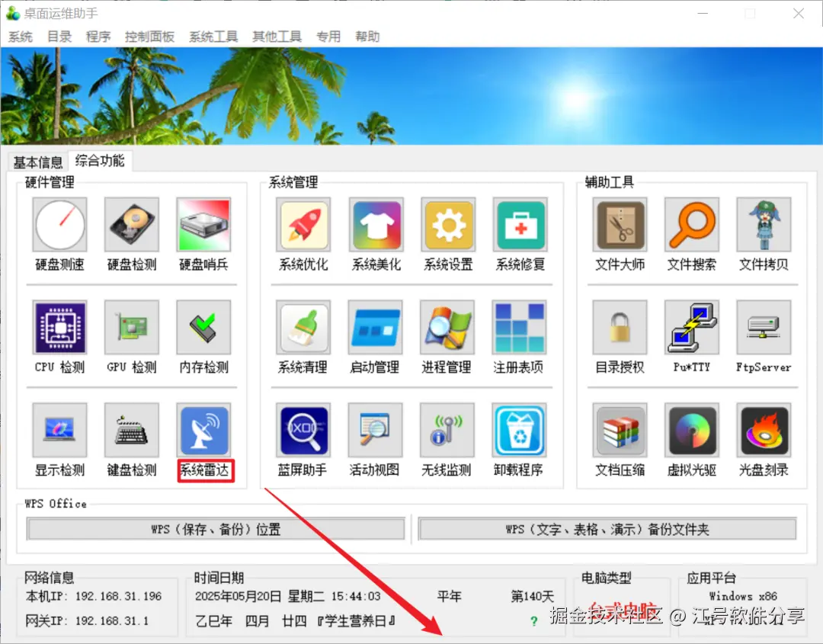The height and width of the screenshot is (644, 823).
Task: Open the 系统雷达 system radar tool
Action: (x=204, y=429)
